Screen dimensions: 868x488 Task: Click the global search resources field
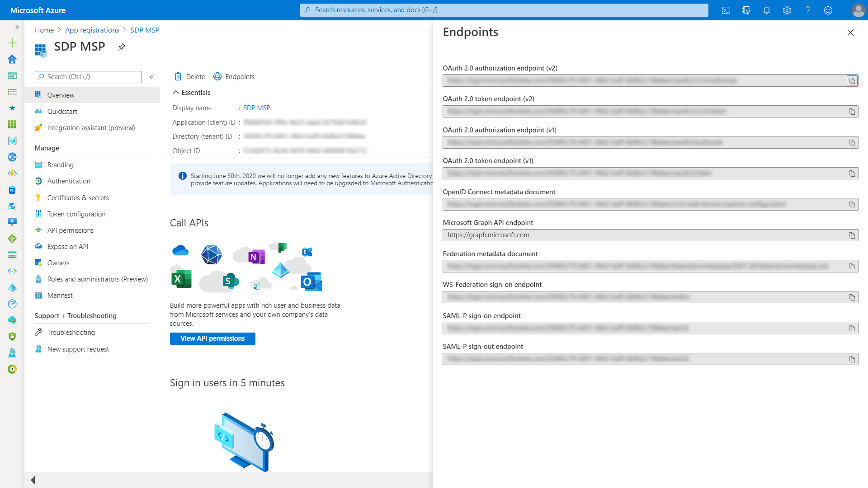504,10
